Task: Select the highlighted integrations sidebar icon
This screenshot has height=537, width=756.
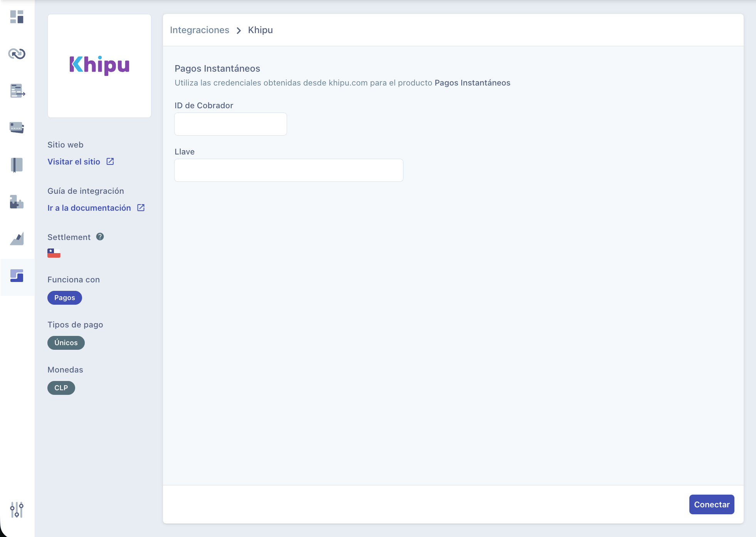Action: click(17, 276)
